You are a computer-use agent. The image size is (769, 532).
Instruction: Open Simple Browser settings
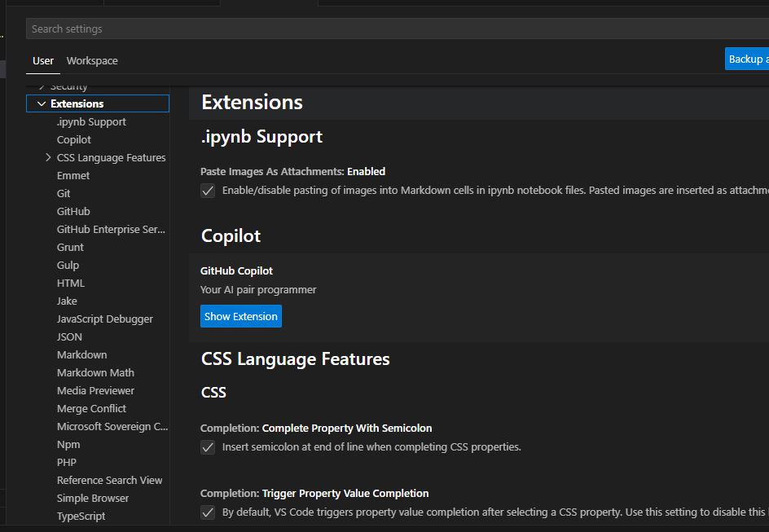(93, 498)
